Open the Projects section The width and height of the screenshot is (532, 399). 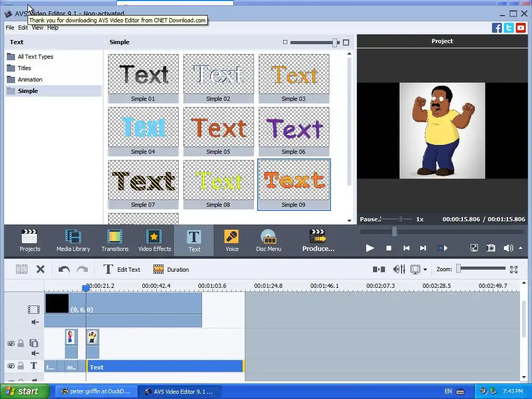click(30, 241)
